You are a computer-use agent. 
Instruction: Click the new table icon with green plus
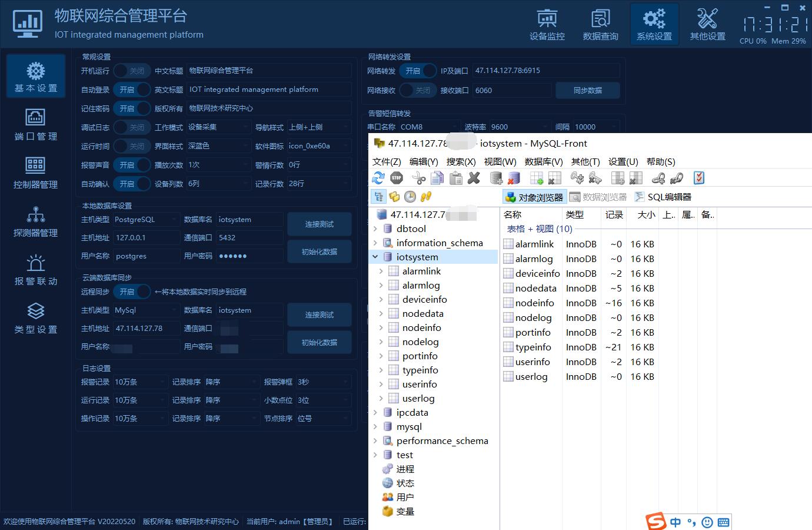(536, 178)
